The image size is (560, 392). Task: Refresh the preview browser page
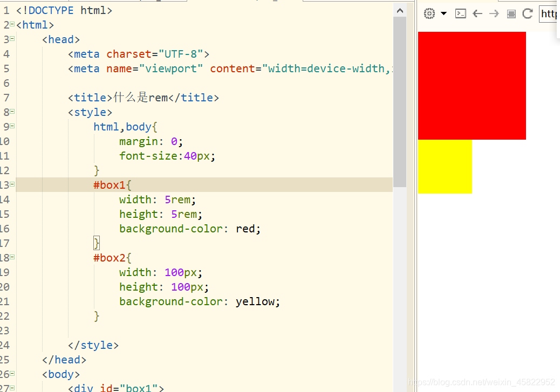pos(528,13)
